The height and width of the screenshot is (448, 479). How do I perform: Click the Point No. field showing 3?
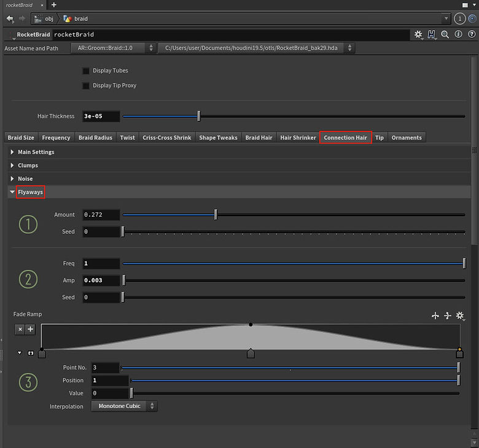point(106,368)
